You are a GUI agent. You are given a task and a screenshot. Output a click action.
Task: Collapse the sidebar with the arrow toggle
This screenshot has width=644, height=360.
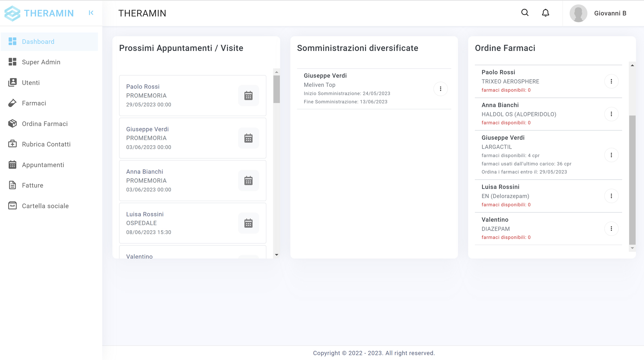91,13
